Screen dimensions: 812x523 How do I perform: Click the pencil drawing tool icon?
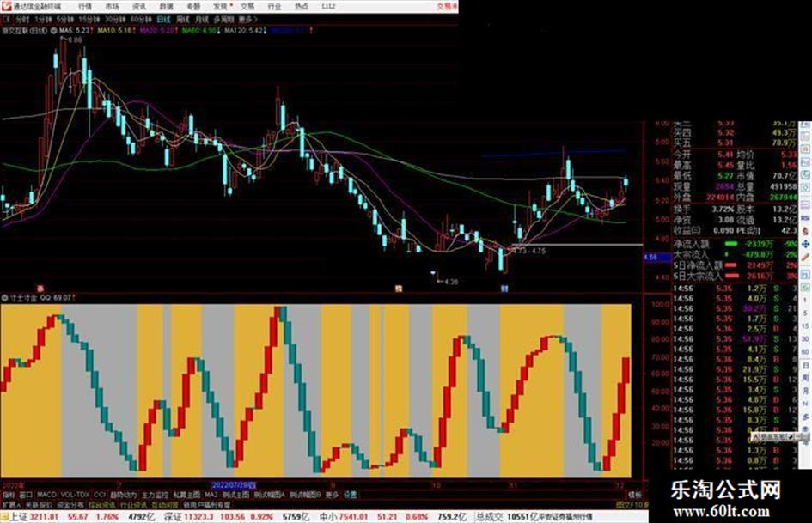coord(805,256)
